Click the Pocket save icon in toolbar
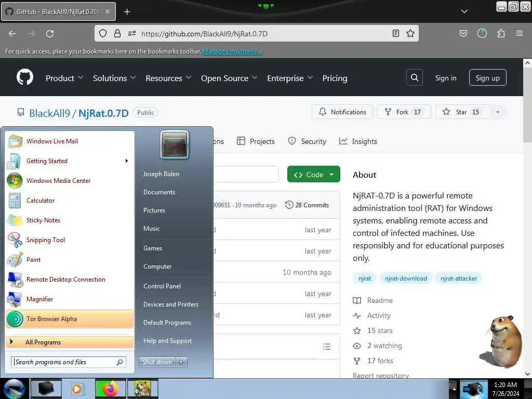532x399 pixels. tap(463, 33)
